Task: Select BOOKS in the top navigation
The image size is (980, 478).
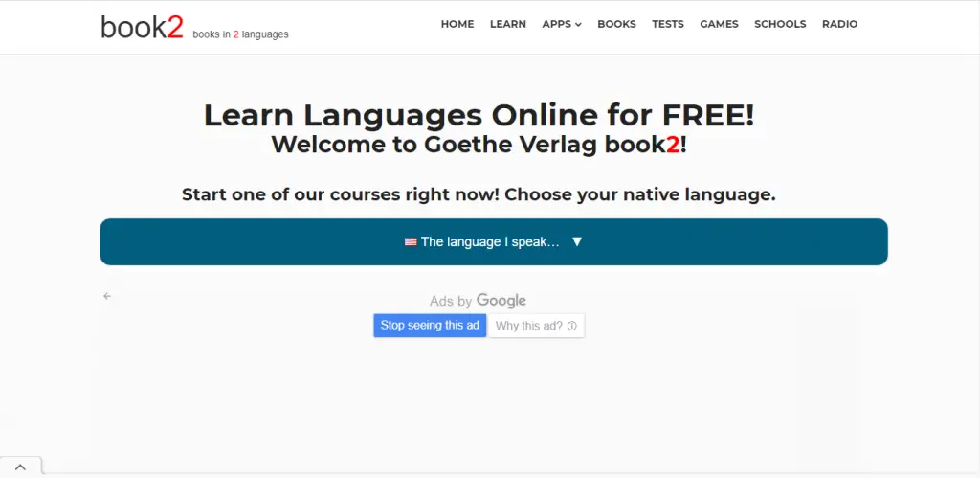Action: pyautogui.click(x=616, y=24)
